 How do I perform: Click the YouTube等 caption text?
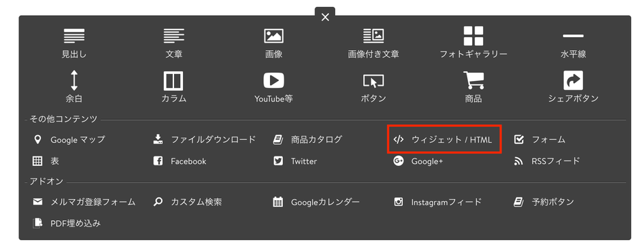(x=273, y=99)
